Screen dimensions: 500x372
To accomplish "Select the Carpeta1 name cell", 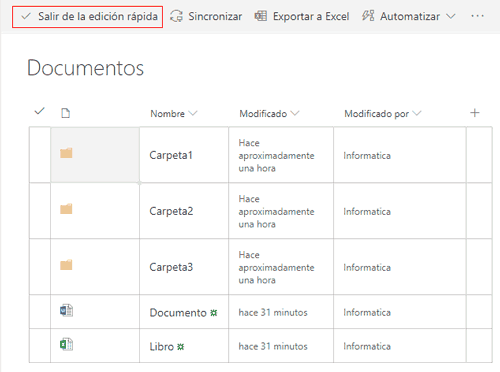I will (184, 155).
